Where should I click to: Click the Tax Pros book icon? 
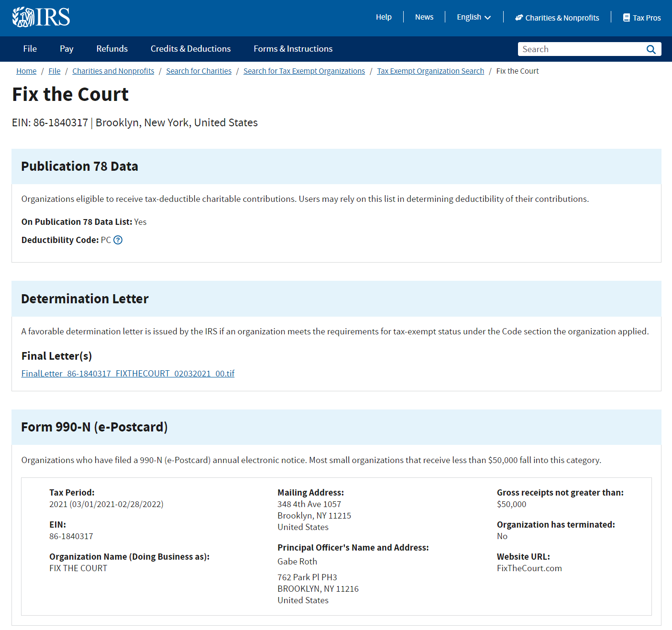626,18
